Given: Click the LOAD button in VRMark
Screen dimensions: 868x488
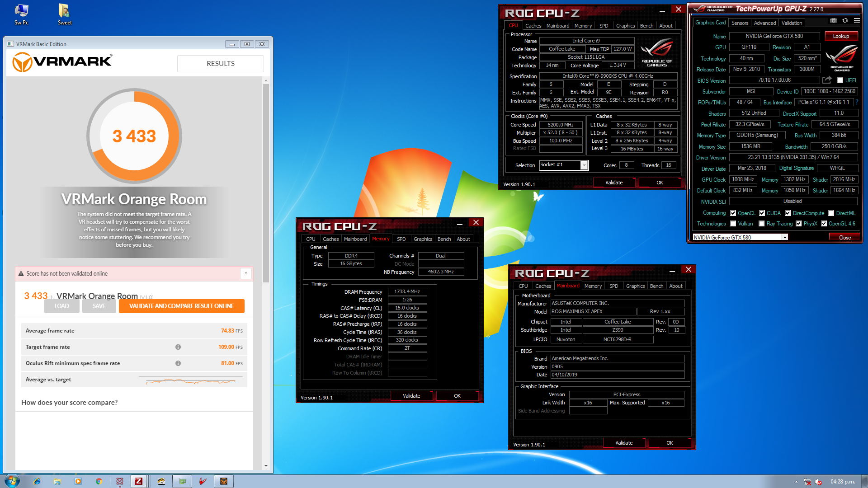Looking at the screenshot, I should point(62,306).
